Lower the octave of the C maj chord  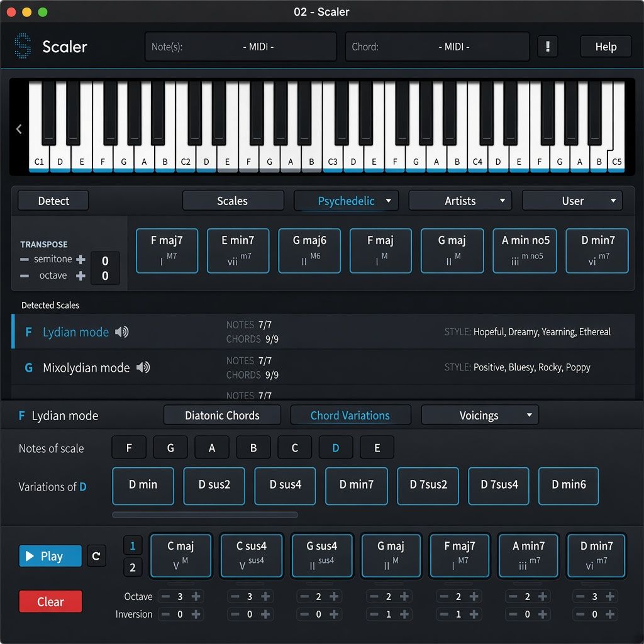[165, 596]
